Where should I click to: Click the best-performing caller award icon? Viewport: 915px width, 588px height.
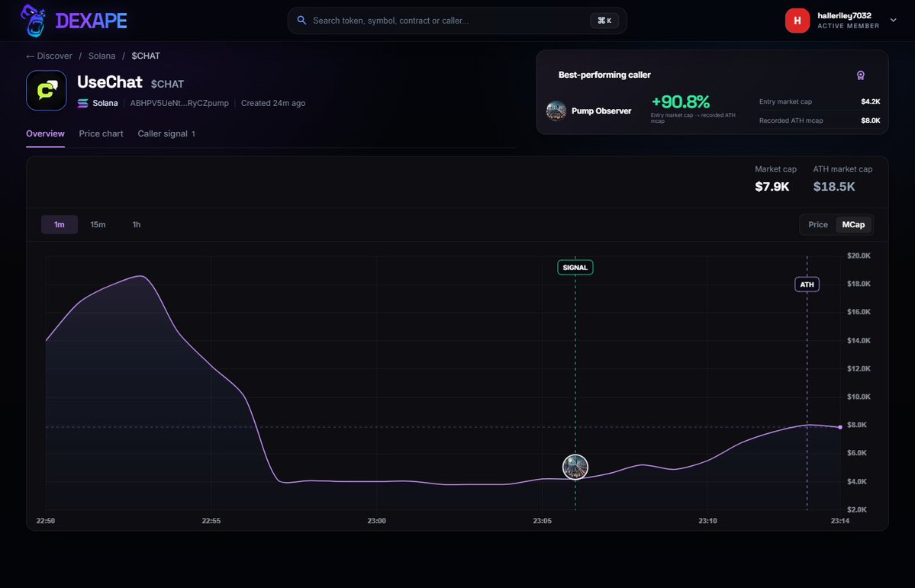860,76
